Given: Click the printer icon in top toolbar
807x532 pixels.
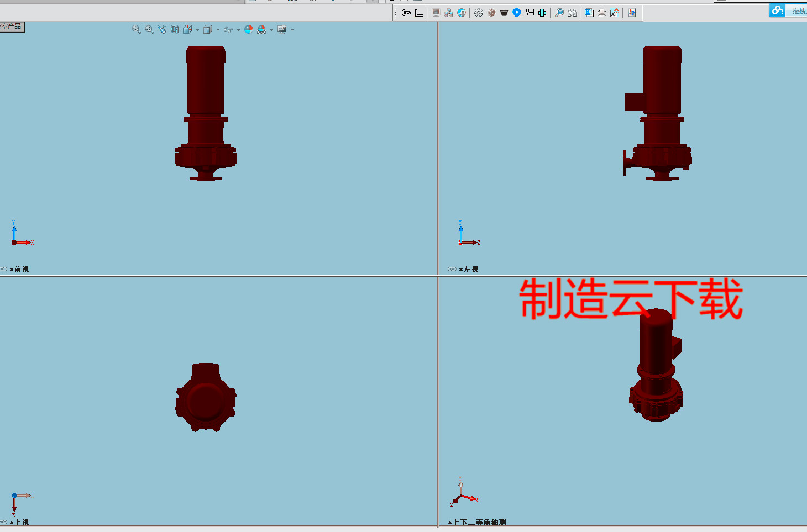Looking at the screenshot, I should coord(602,13).
